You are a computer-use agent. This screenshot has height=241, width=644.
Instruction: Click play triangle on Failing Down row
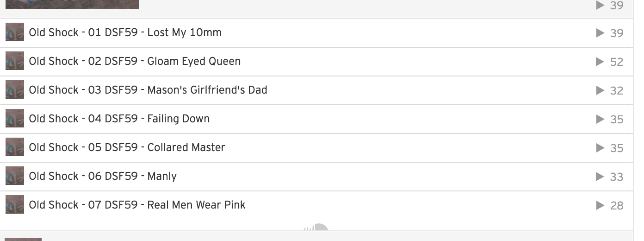tap(601, 119)
